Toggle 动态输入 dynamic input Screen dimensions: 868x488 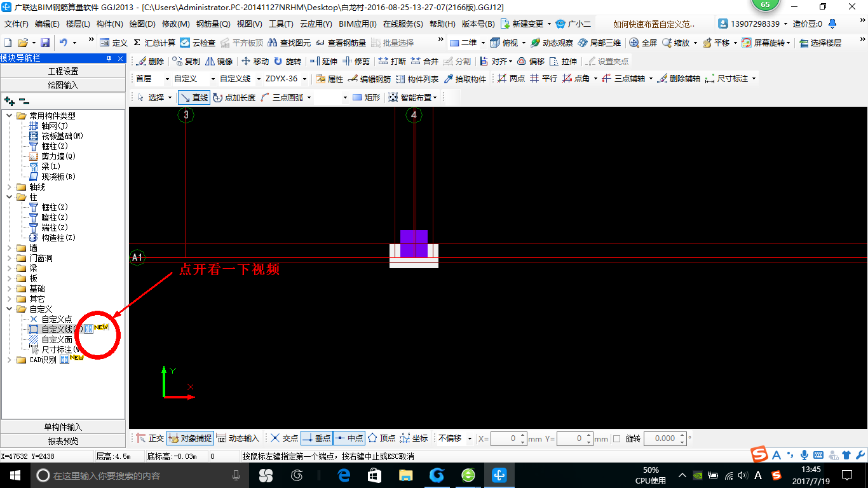point(238,438)
